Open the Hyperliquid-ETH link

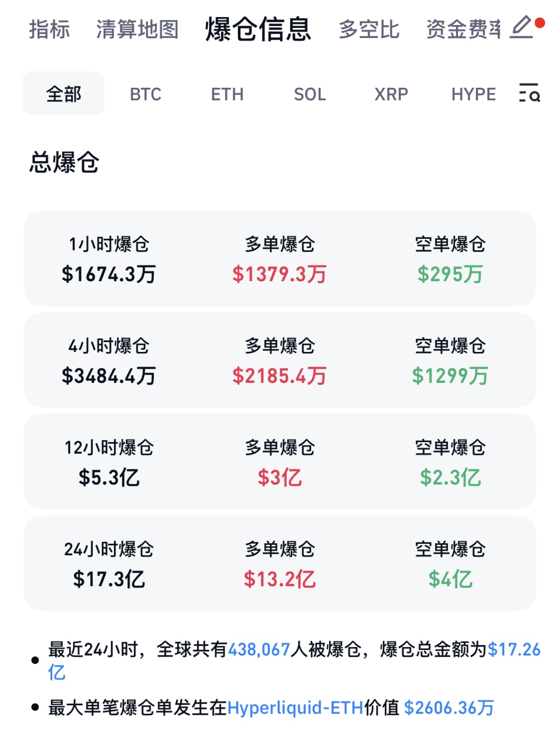tap(295, 708)
